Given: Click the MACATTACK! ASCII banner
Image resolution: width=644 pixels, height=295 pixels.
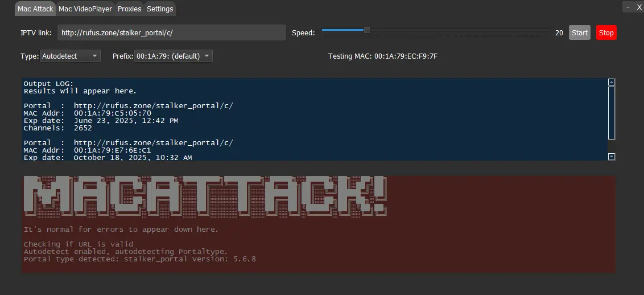Looking at the screenshot, I should click(x=205, y=196).
